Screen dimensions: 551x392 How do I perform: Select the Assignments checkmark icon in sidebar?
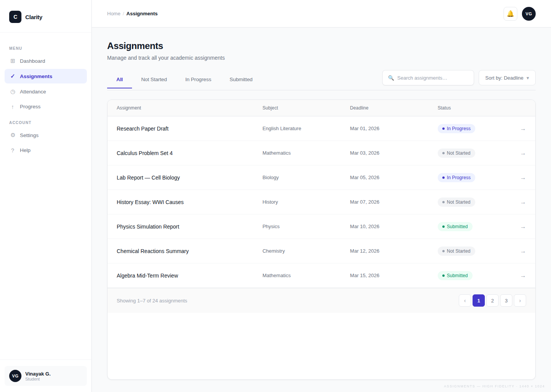(13, 76)
